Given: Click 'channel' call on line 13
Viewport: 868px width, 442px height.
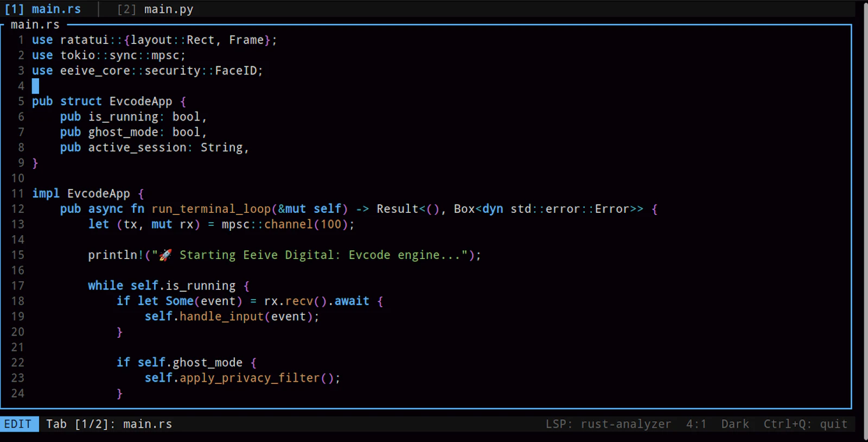Looking at the screenshot, I should pos(289,224).
